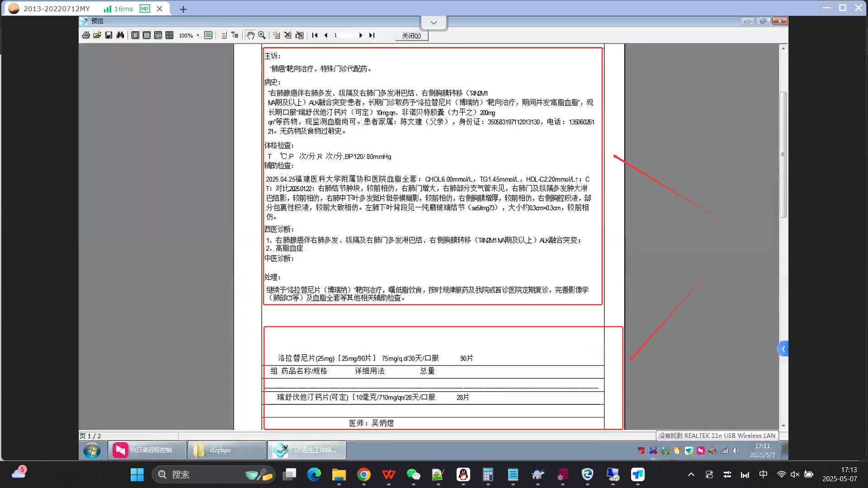Go to the next page arrow
This screenshot has height=488, width=868.
(x=360, y=35)
